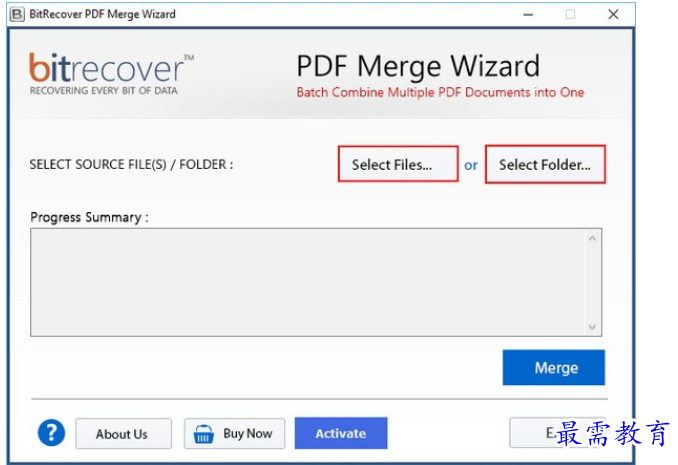This screenshot has width=678, height=465.
Task: Click the blue question mark help icon
Action: (51, 433)
